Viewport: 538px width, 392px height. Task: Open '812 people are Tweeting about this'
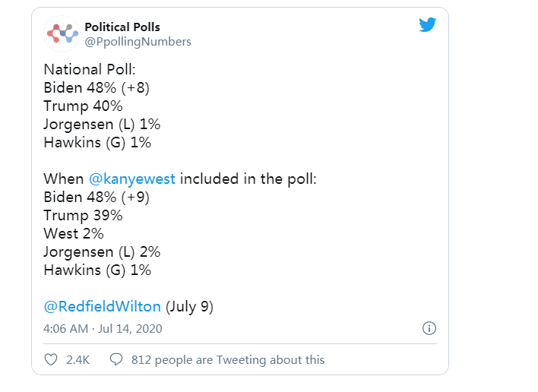pos(227,359)
